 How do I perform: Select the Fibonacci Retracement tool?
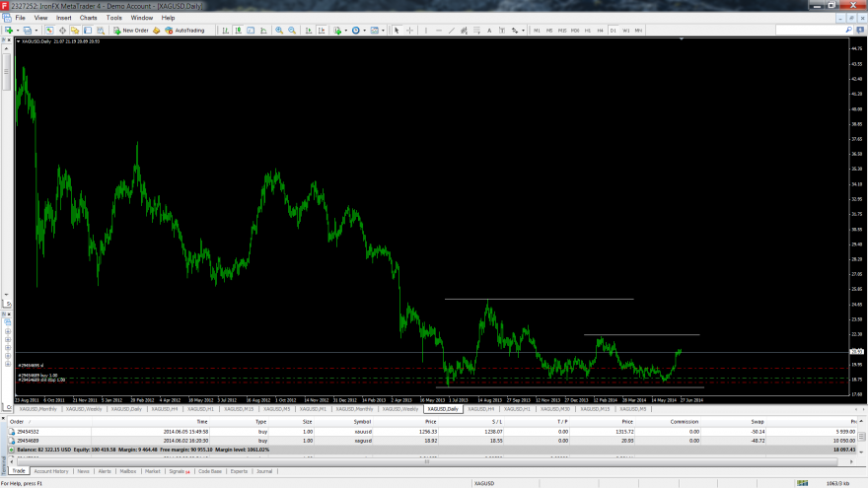click(476, 31)
